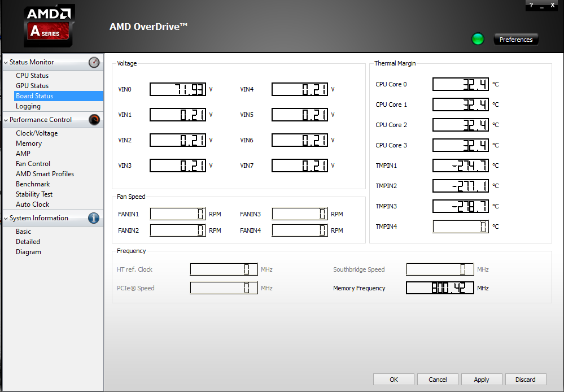564x392 pixels.
Task: Click the CPU Core 0 temperature readout
Action: coord(461,84)
